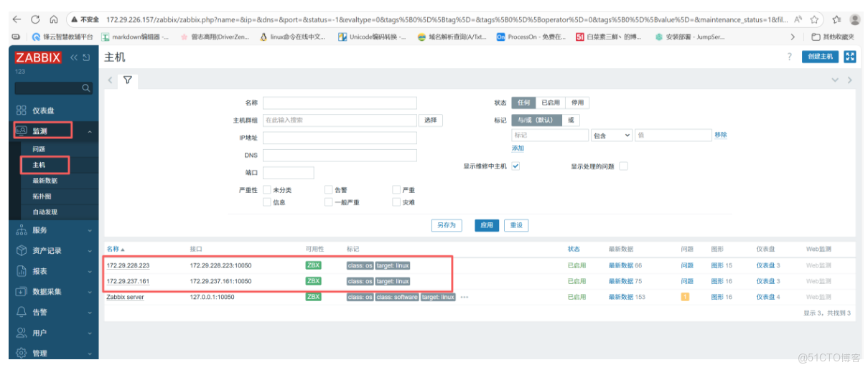Select the 或 tag evaluation option
Viewport: 868px width, 370px height.
(571, 120)
